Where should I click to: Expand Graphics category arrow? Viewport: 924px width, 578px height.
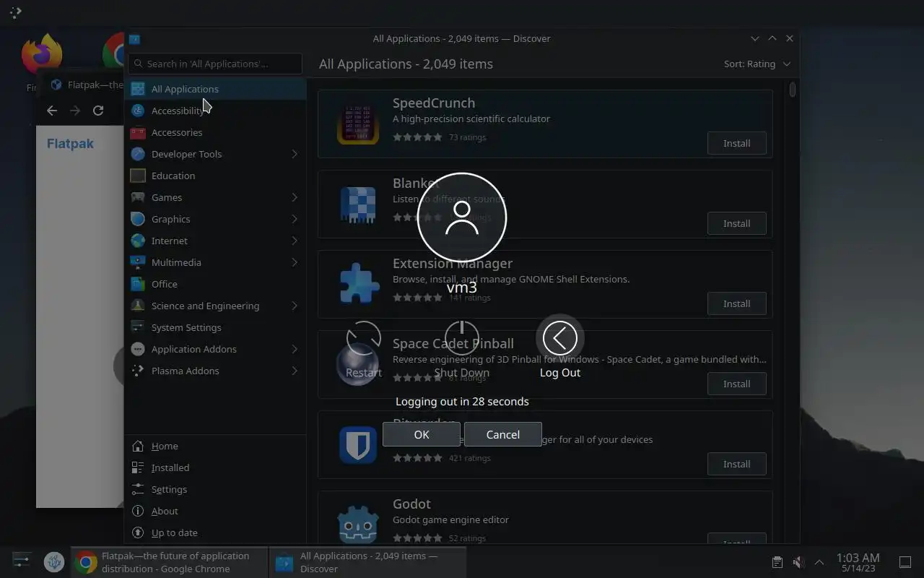295,219
